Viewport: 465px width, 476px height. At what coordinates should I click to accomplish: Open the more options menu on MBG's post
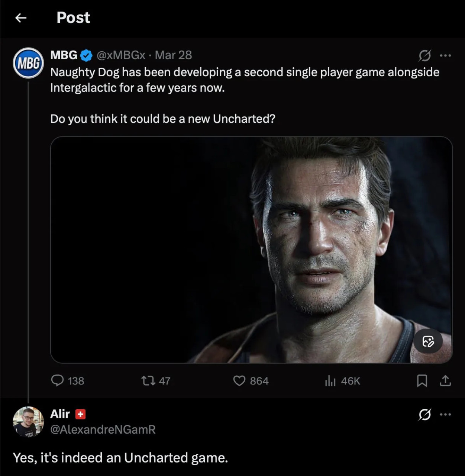pyautogui.click(x=445, y=55)
